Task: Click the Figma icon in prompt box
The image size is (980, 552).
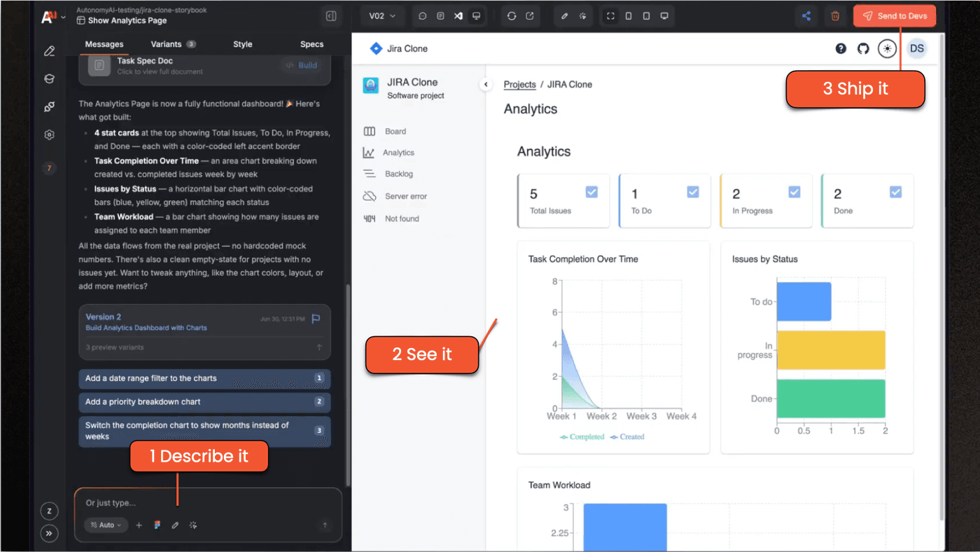Action: coord(157,525)
